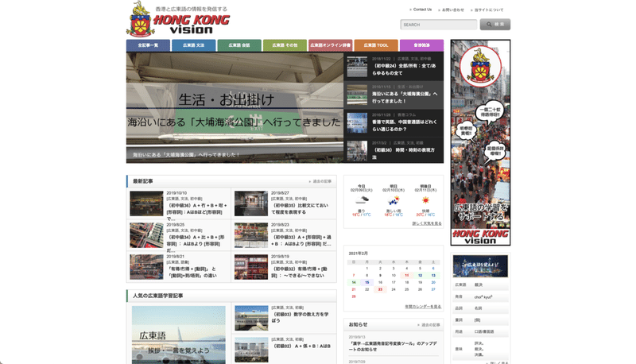
Task: Open thumbnail of article dated 2019/10/10
Action: click(146, 203)
